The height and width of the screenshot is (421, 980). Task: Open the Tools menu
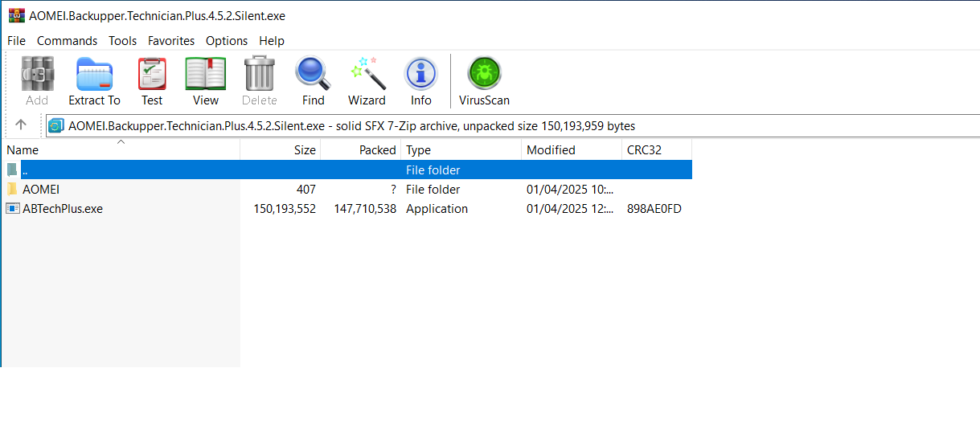coord(123,41)
